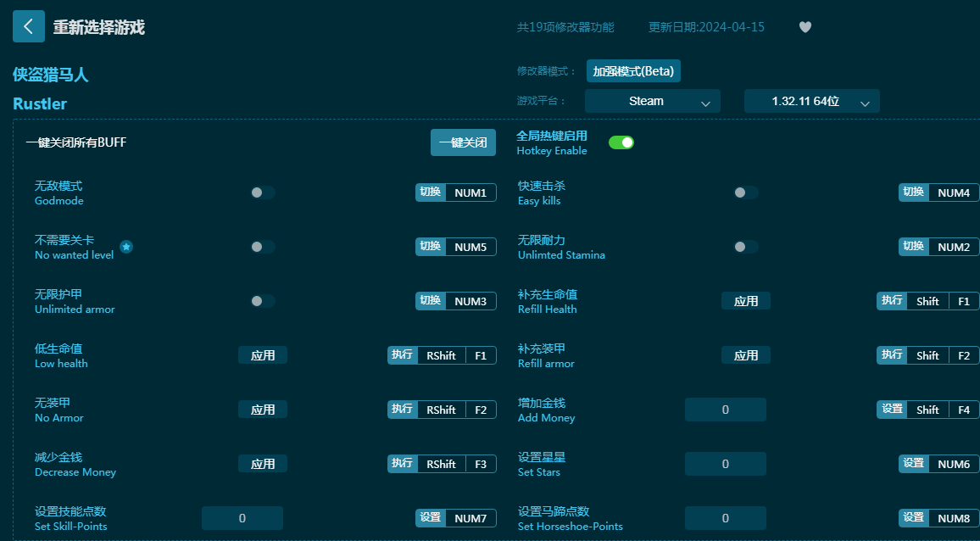Click the heart favorite icon
Screen dimensions: 980x541
pyautogui.click(x=805, y=27)
